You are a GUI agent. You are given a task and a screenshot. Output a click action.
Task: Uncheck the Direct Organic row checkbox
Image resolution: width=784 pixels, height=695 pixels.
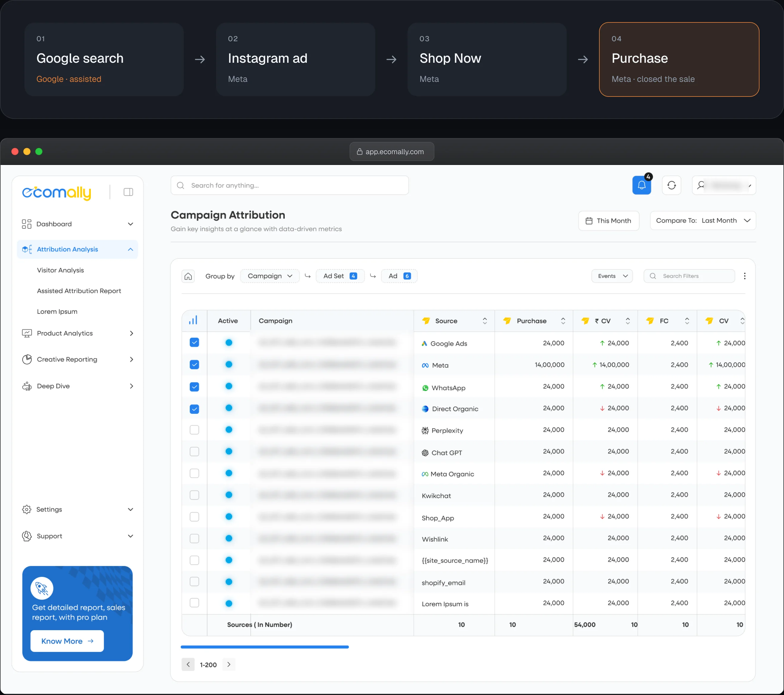[x=194, y=409]
